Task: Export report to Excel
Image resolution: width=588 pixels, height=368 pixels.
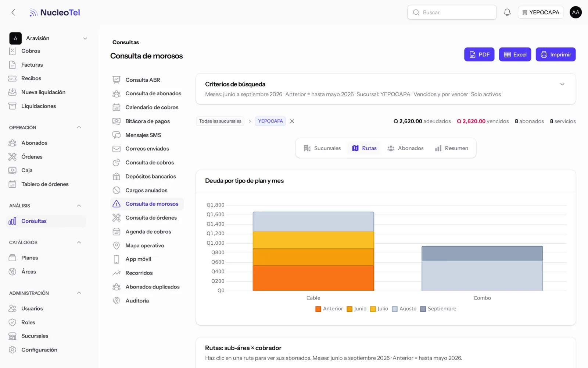Action: pyautogui.click(x=515, y=54)
